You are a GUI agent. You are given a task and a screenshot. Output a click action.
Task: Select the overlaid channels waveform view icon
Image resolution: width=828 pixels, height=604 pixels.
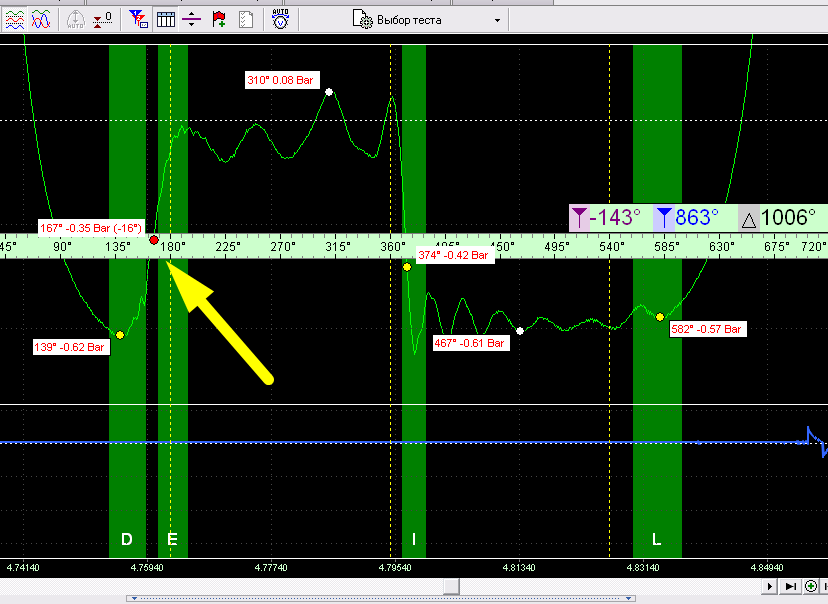tap(41, 20)
